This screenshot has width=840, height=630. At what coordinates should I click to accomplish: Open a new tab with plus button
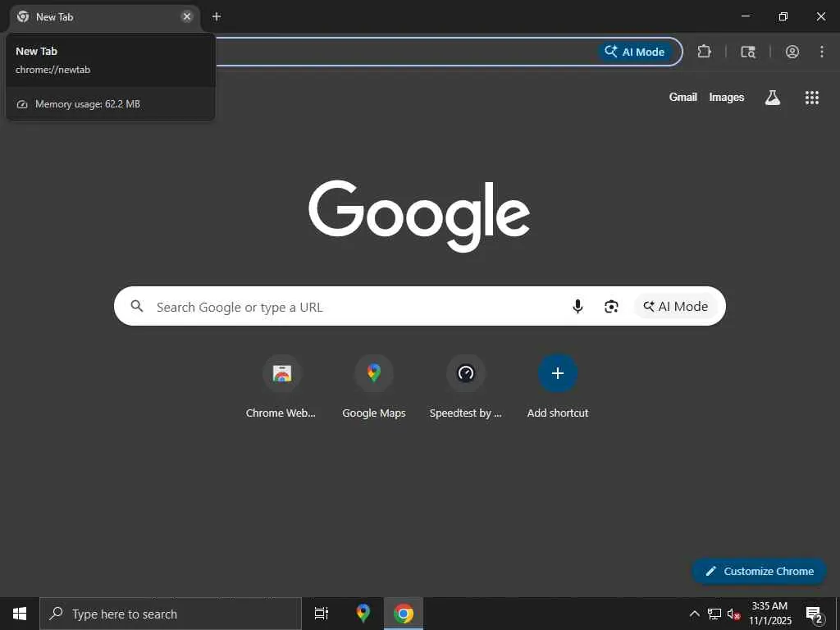217,16
